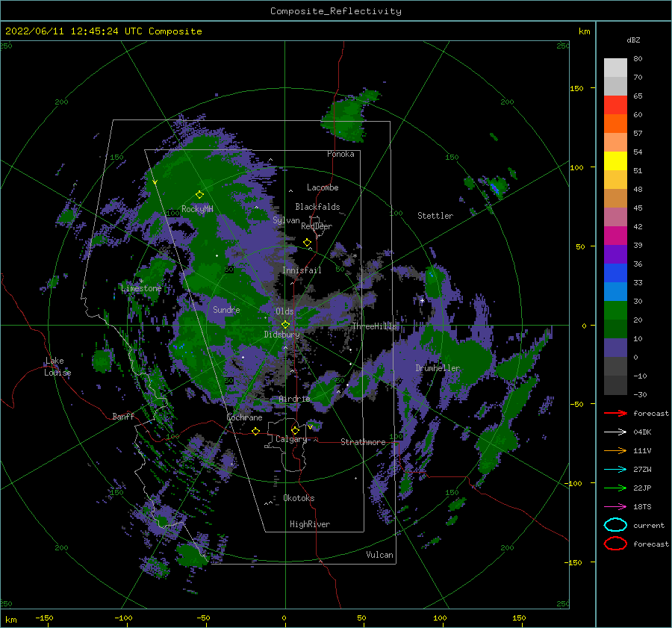Click the HighRiver city label

(x=310, y=524)
